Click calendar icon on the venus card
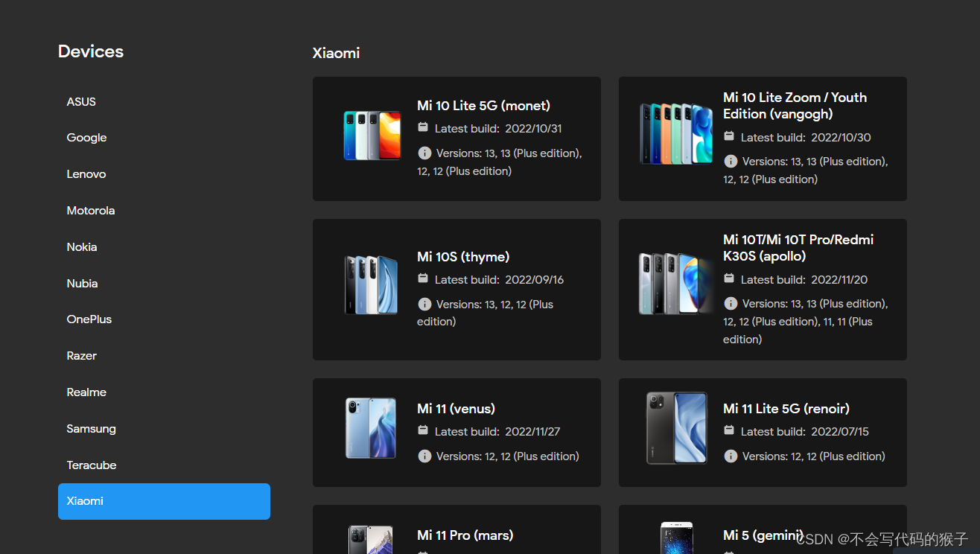This screenshot has height=554, width=980. click(423, 430)
